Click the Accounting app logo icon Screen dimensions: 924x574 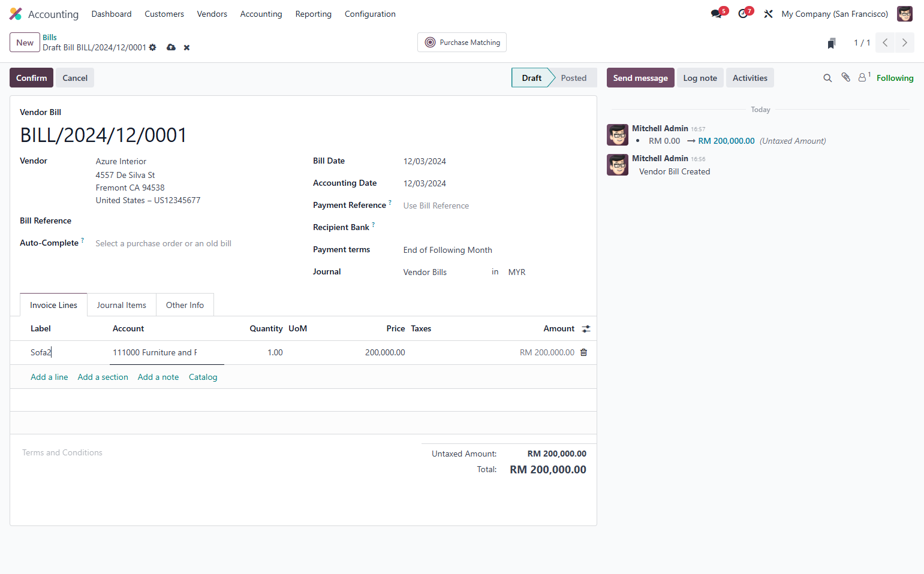pyautogui.click(x=16, y=14)
